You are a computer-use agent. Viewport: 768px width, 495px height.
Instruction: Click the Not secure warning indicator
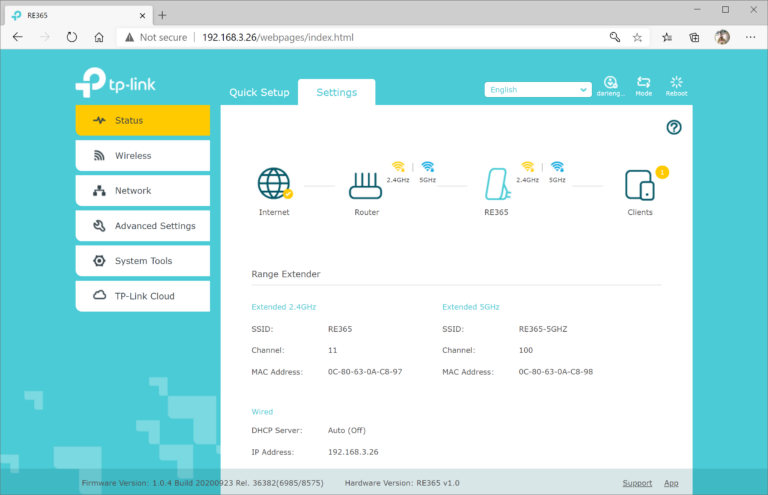point(156,37)
